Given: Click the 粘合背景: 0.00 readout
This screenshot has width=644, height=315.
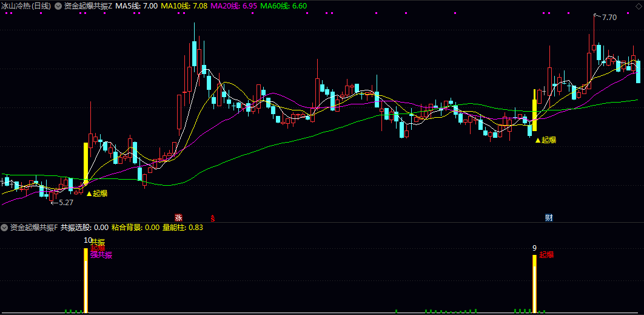Looking at the screenshot, I should coord(135,227).
